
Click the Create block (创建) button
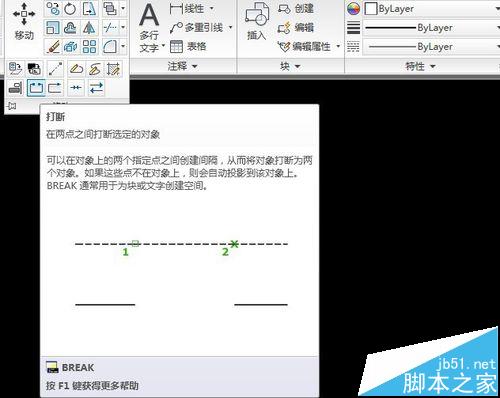coord(296,8)
